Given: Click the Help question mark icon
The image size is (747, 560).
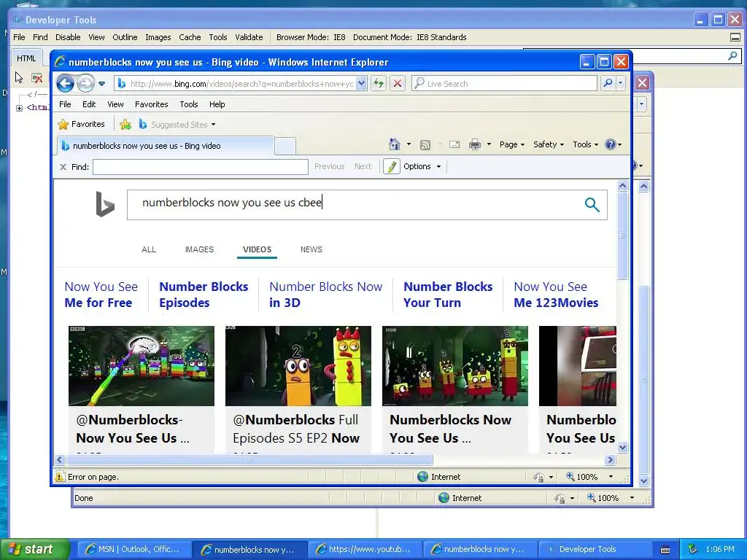Looking at the screenshot, I should click(x=611, y=144).
